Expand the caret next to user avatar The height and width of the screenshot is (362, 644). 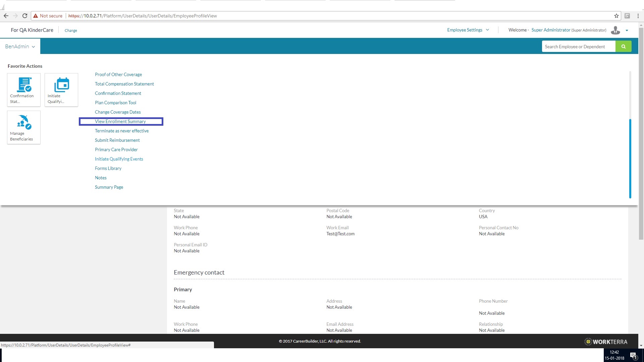tap(627, 31)
